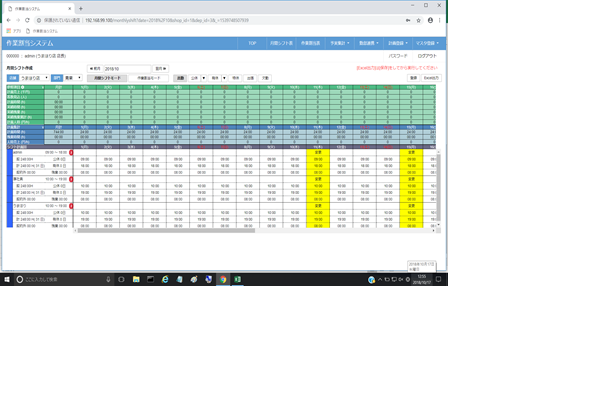Click the red badge beside admin row
This screenshot has height=399, width=600.
(x=71, y=153)
